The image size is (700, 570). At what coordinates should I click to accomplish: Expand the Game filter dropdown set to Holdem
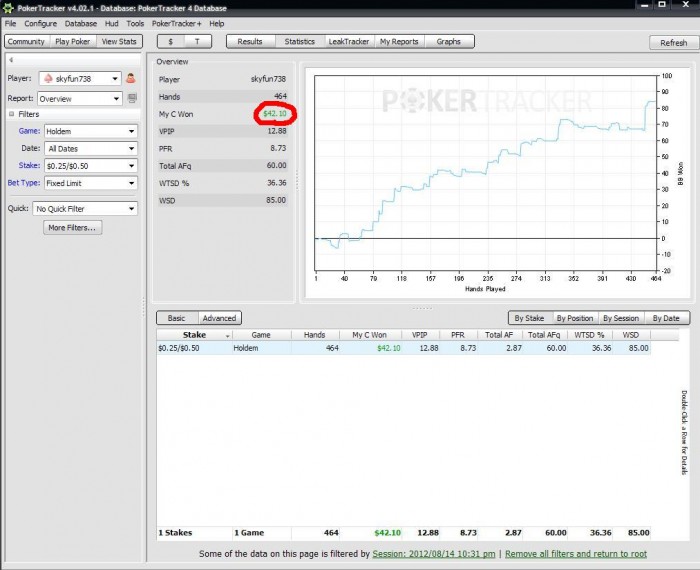click(91, 131)
